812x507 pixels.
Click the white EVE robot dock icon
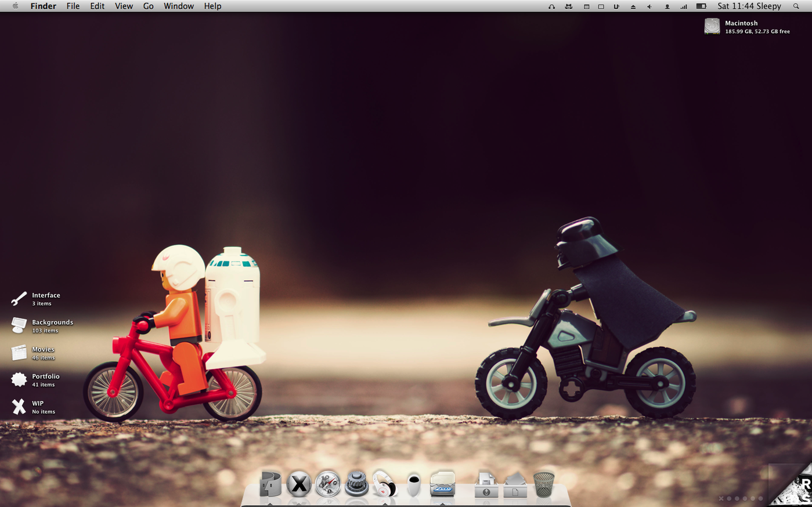click(413, 485)
